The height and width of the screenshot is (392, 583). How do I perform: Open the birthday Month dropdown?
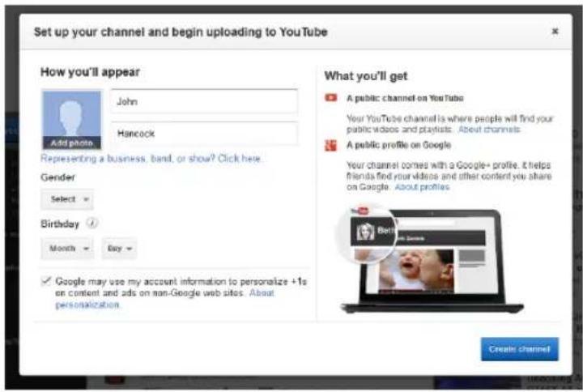67,249
